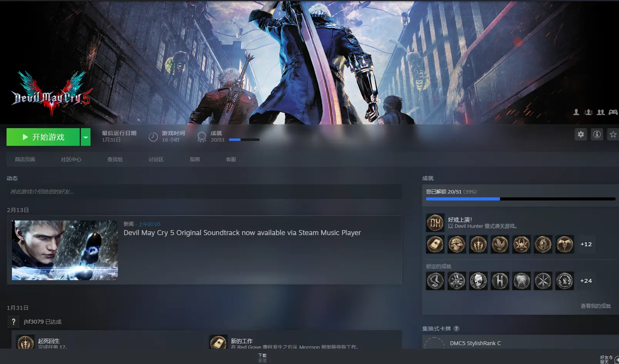Click the DH 好戏上演 achievement icon

(x=435, y=223)
